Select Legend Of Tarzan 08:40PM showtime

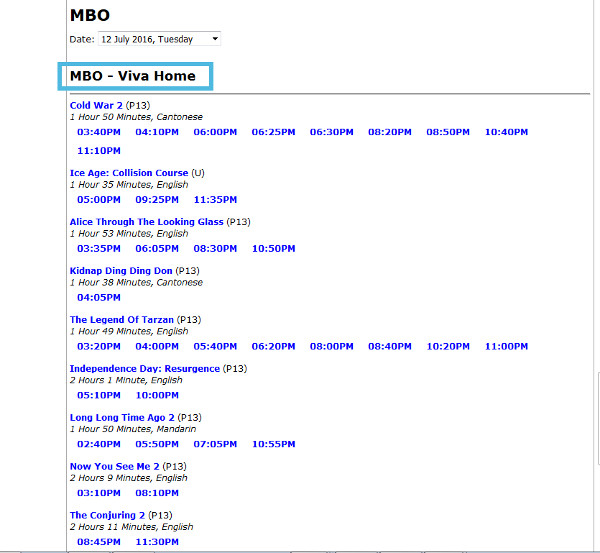pyautogui.click(x=390, y=347)
